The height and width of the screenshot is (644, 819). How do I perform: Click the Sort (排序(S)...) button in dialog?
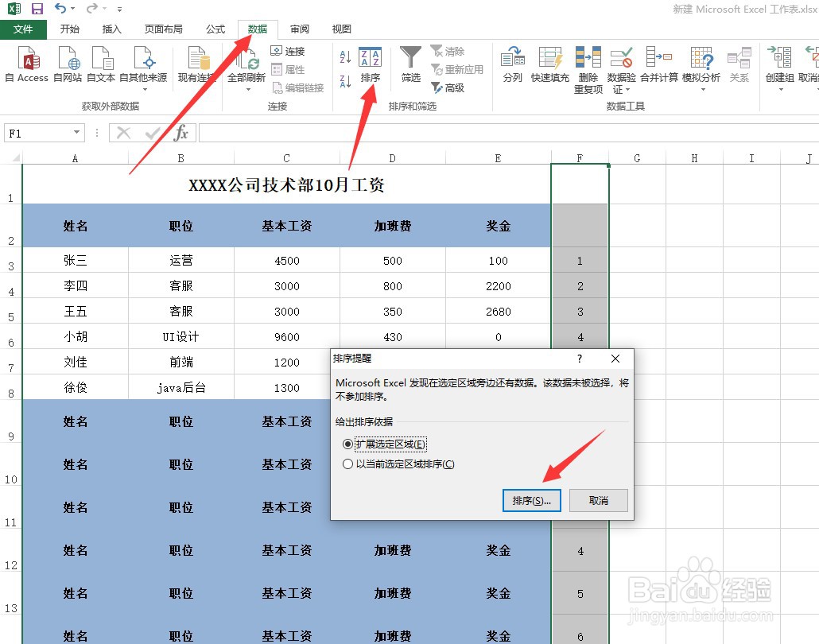pos(532,500)
